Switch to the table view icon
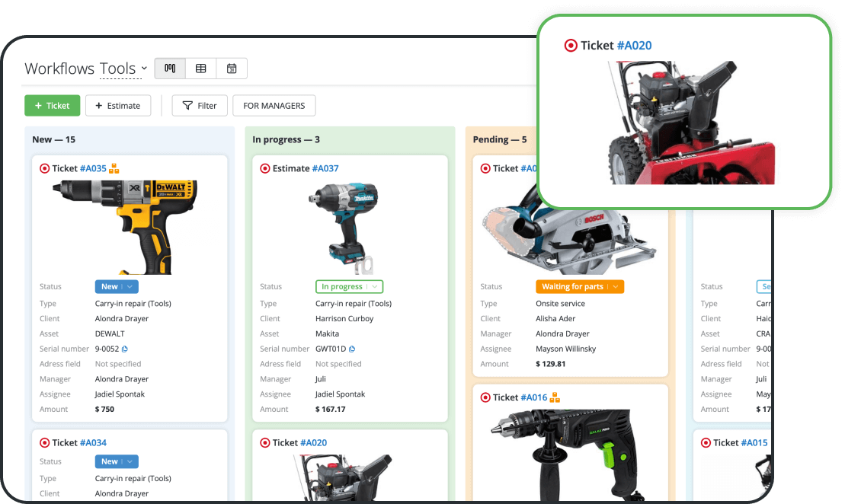Screen dimensions: 845x504 201,68
